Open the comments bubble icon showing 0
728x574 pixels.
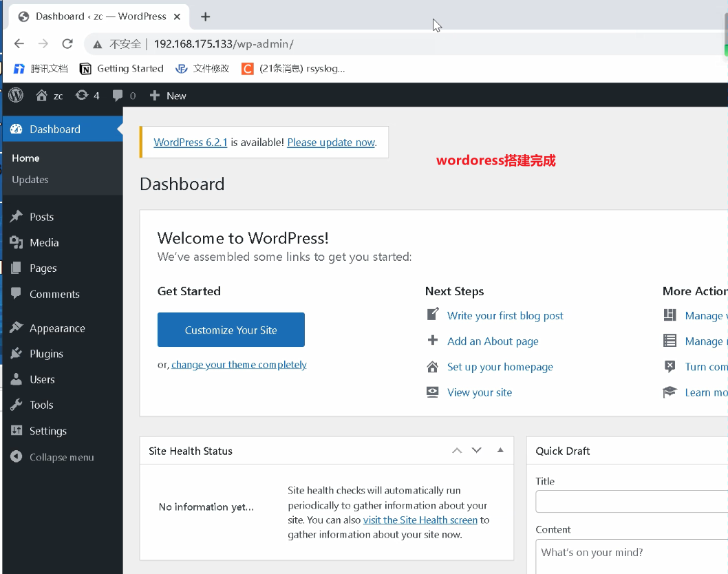124,96
